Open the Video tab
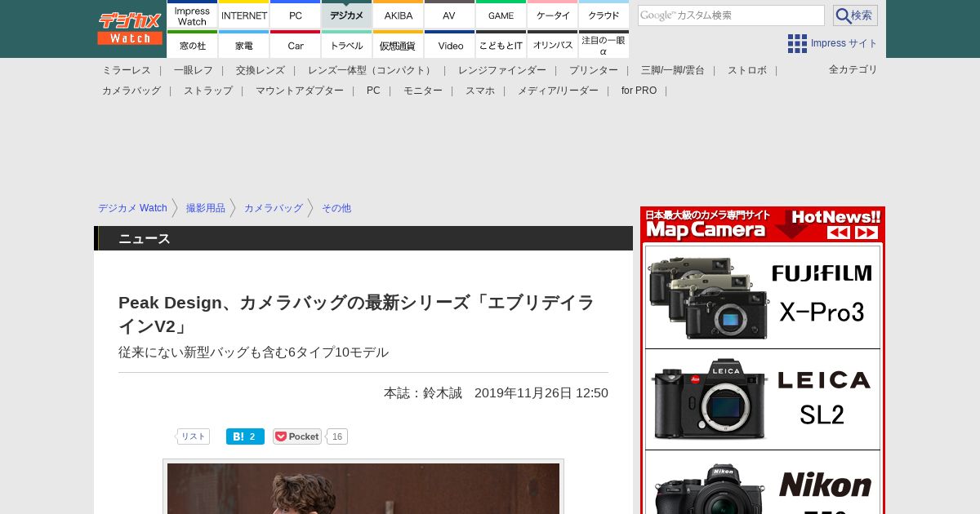 click(449, 45)
